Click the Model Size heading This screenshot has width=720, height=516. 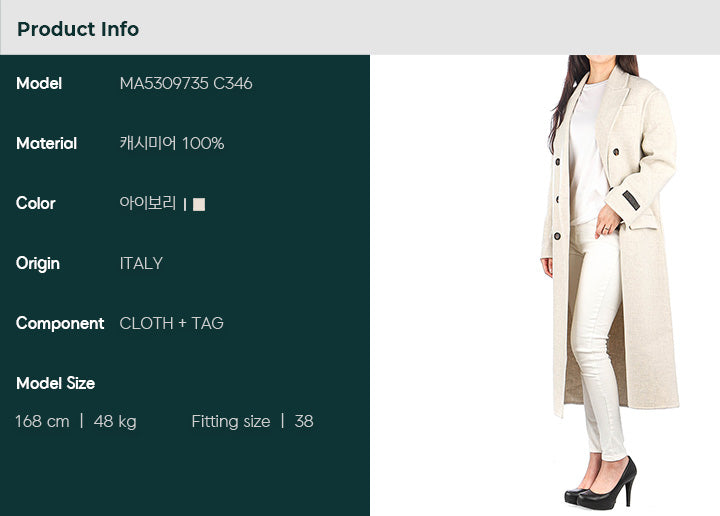click(x=56, y=383)
